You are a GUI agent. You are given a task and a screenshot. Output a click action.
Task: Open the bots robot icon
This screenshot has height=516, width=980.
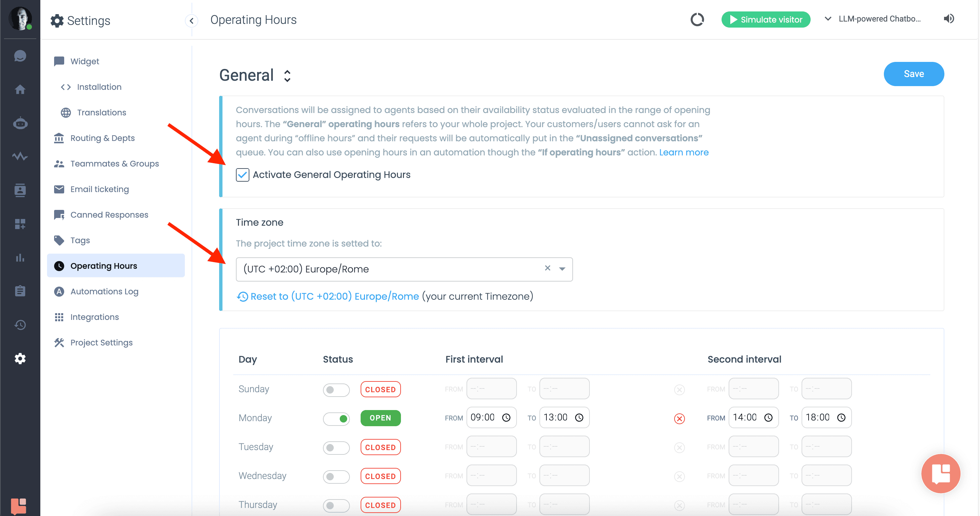(x=20, y=123)
